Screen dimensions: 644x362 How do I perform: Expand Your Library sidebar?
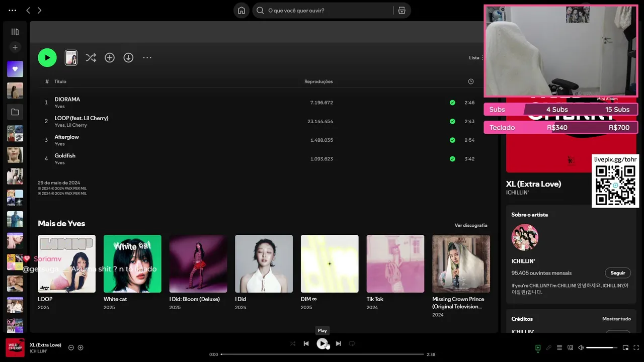(x=15, y=32)
